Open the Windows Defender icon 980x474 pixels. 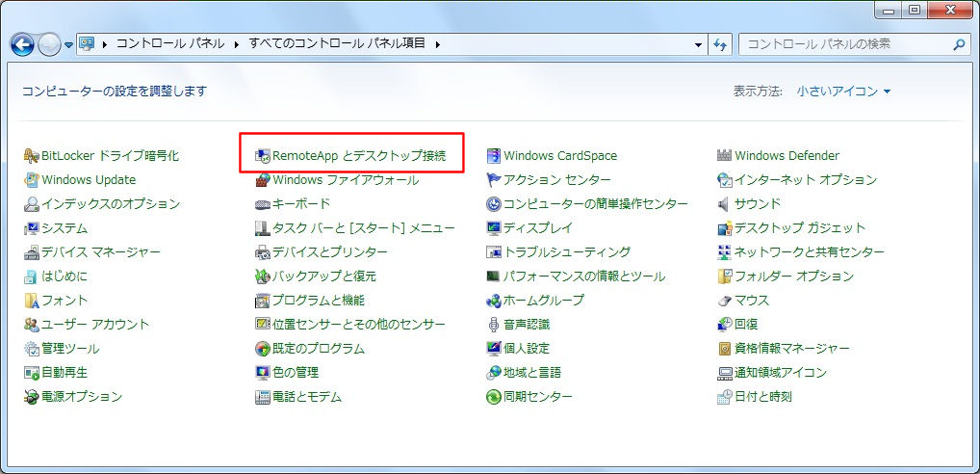(x=724, y=156)
